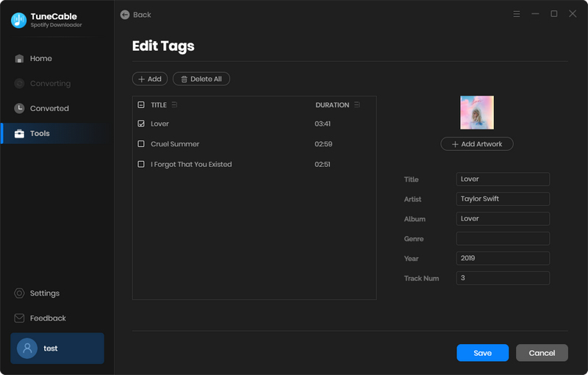Click the Converted clock icon in sidebar

(x=19, y=108)
